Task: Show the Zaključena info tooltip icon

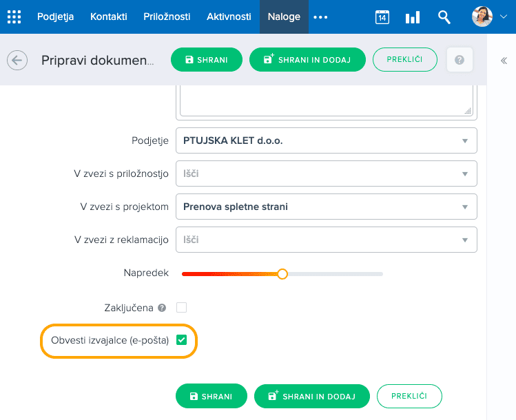Action: pos(162,308)
